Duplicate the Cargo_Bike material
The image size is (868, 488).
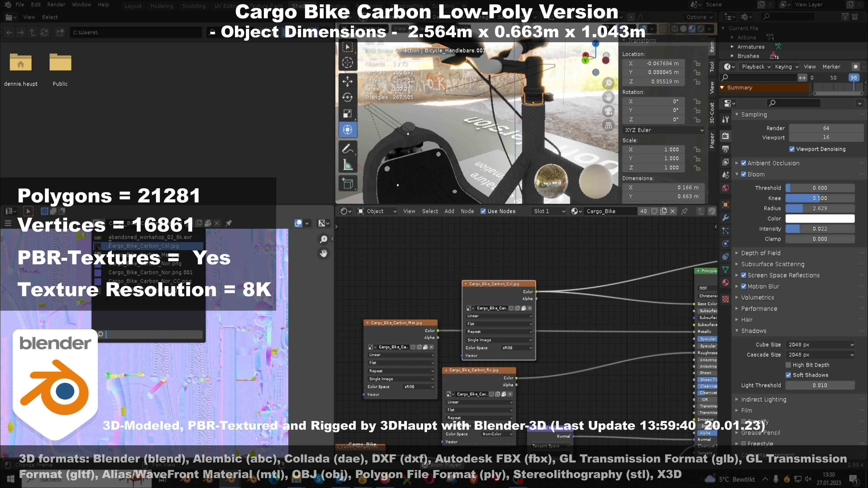pos(663,211)
